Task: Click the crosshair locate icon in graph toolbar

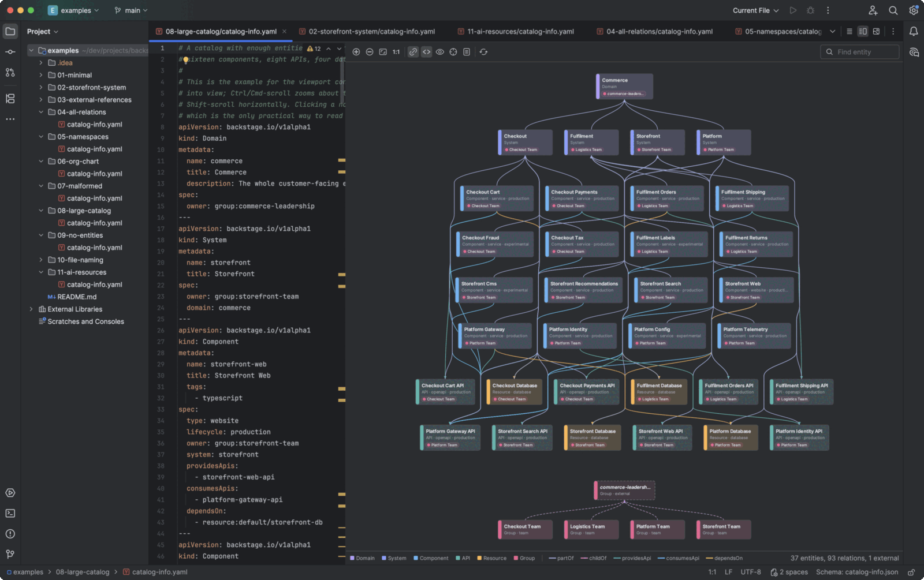Action: click(453, 52)
